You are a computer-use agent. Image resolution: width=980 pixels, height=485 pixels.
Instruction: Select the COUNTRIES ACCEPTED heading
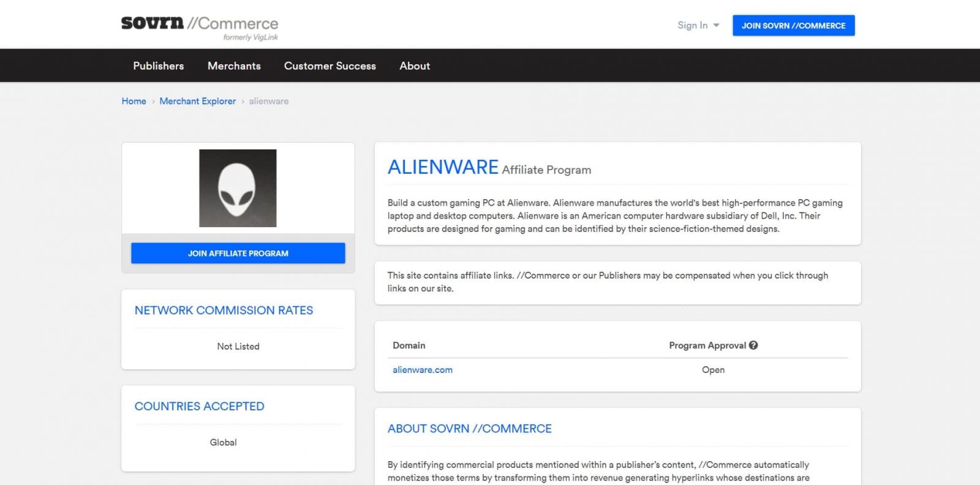(x=199, y=407)
